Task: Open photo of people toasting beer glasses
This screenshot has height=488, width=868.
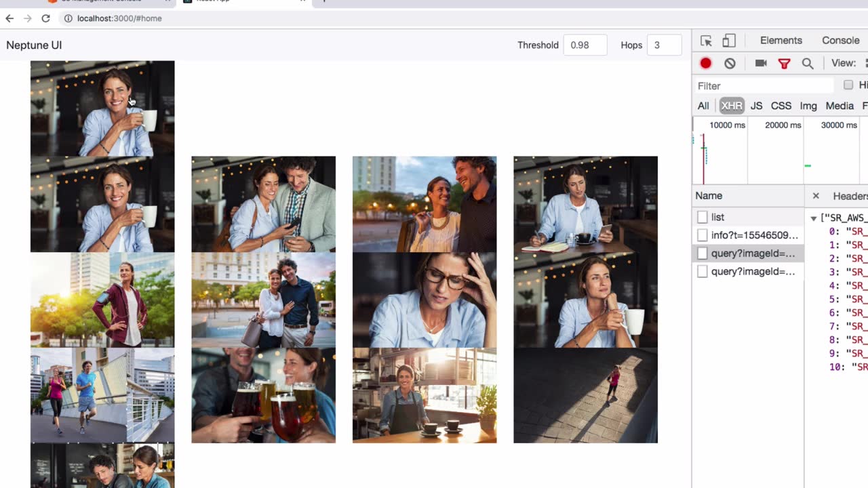Action: tap(263, 395)
